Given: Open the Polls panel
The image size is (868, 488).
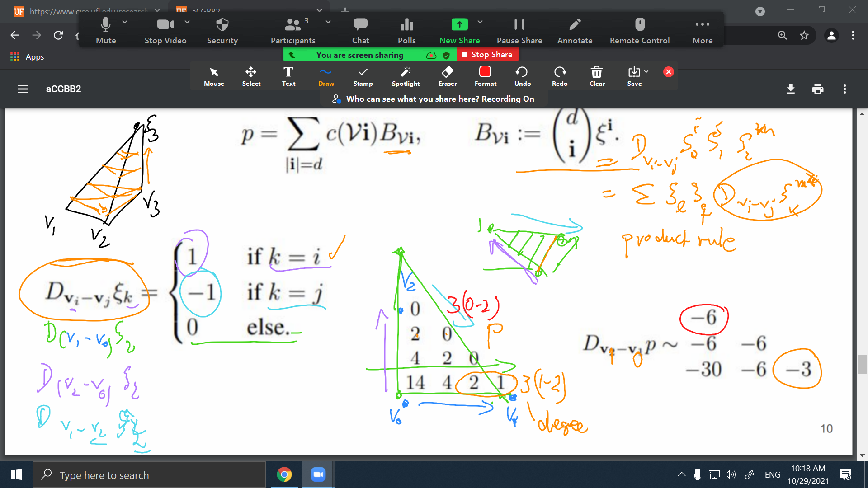Looking at the screenshot, I should coord(406,31).
